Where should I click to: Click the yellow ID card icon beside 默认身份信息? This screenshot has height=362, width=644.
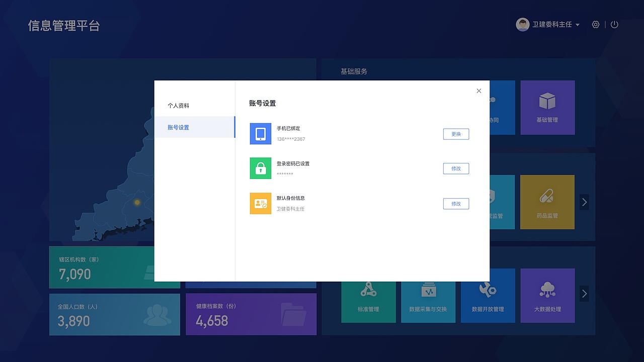[260, 204]
